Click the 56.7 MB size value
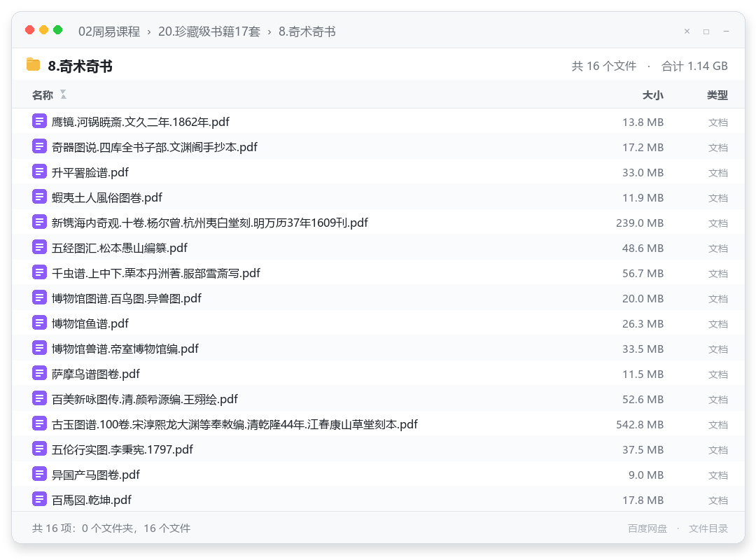The image size is (756, 560). 643,274
